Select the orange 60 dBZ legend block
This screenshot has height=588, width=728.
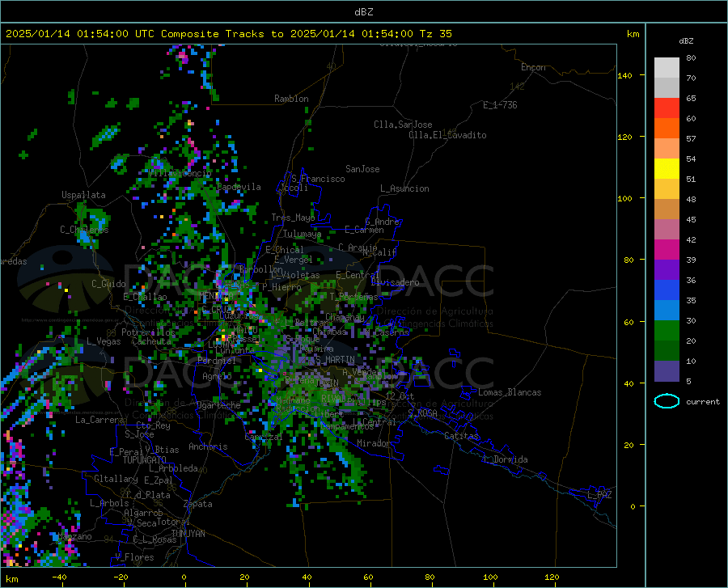pyautogui.click(x=667, y=128)
